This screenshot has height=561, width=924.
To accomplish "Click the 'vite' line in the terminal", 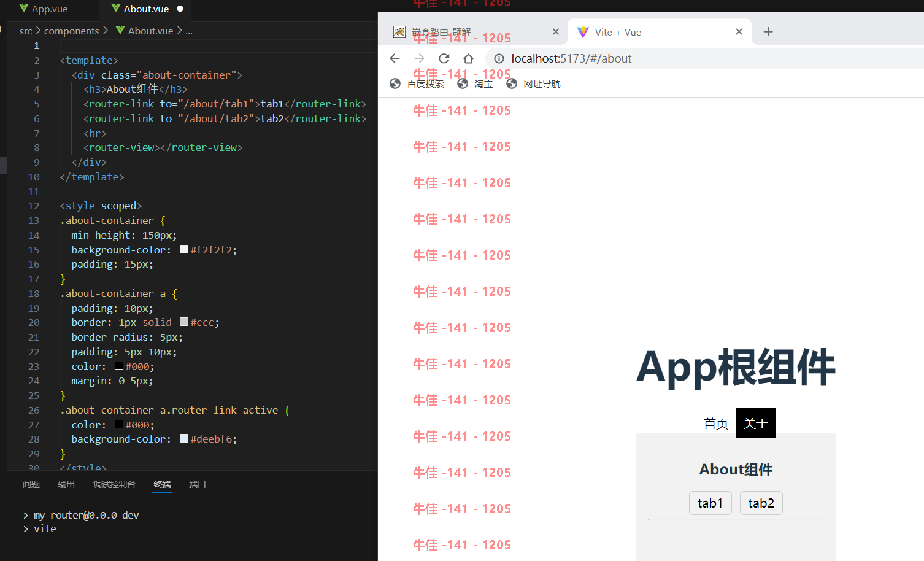I will pyautogui.click(x=45, y=528).
